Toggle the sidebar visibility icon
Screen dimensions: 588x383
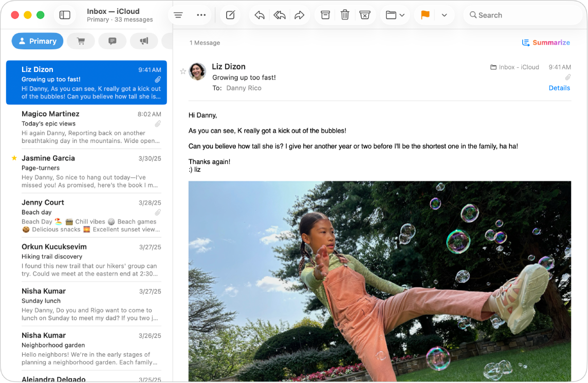click(x=65, y=15)
